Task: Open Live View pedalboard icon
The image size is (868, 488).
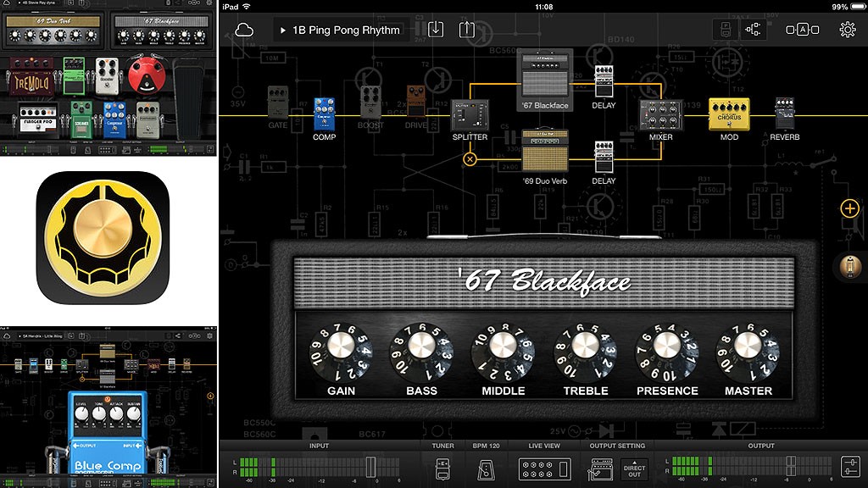Action: tap(544, 468)
